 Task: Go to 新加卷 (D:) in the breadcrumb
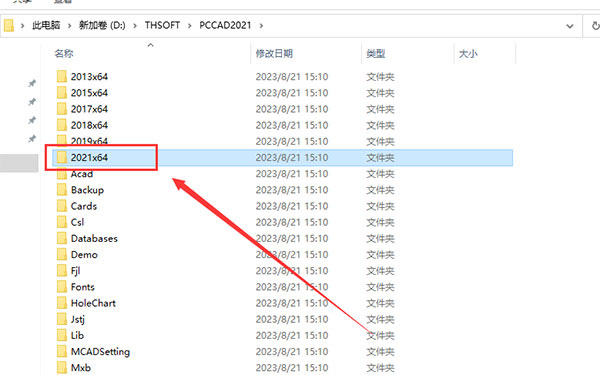click(x=102, y=25)
